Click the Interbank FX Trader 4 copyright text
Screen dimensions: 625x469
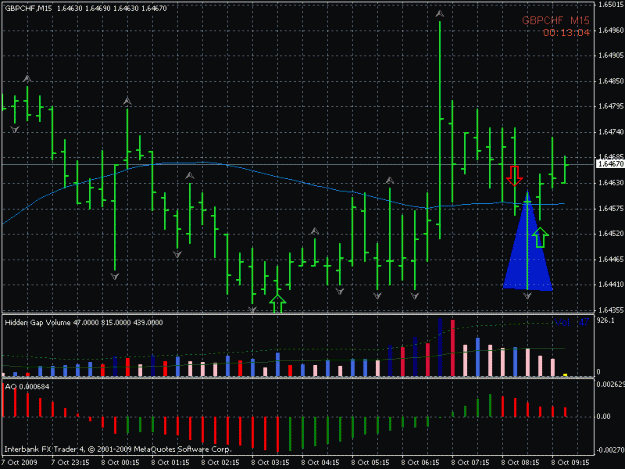point(118,449)
